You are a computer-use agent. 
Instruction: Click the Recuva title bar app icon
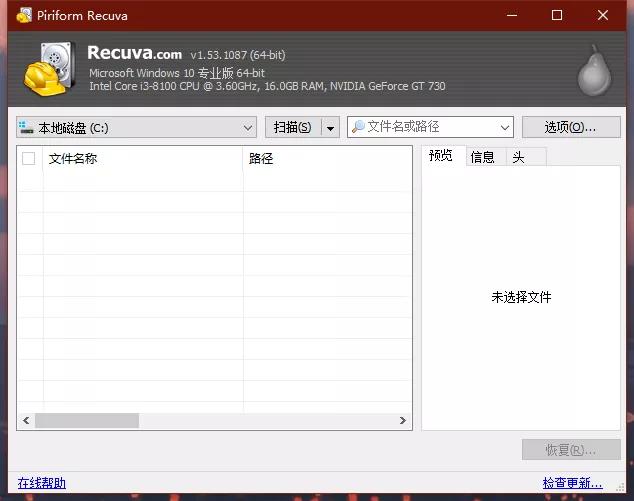(23, 15)
